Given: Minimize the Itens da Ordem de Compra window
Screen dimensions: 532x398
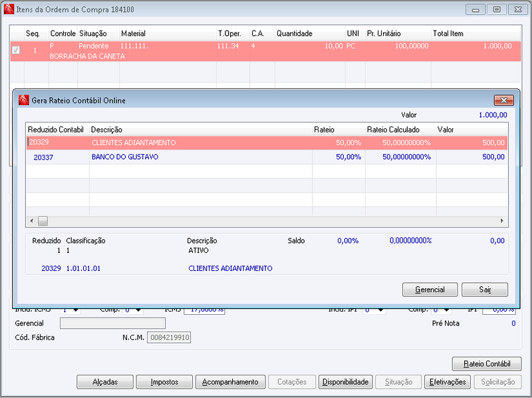Looking at the screenshot, I should (475, 9).
